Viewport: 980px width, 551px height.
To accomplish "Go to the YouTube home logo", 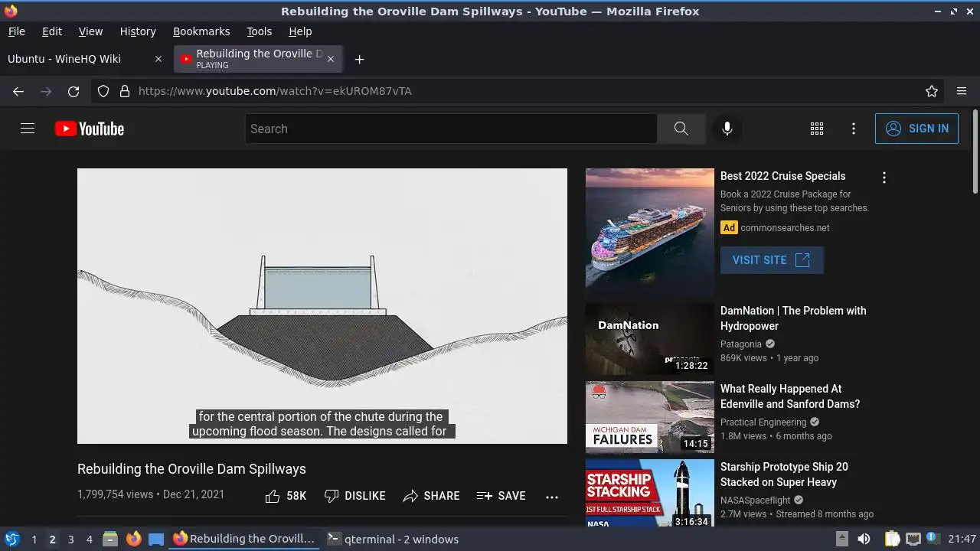I will point(90,129).
